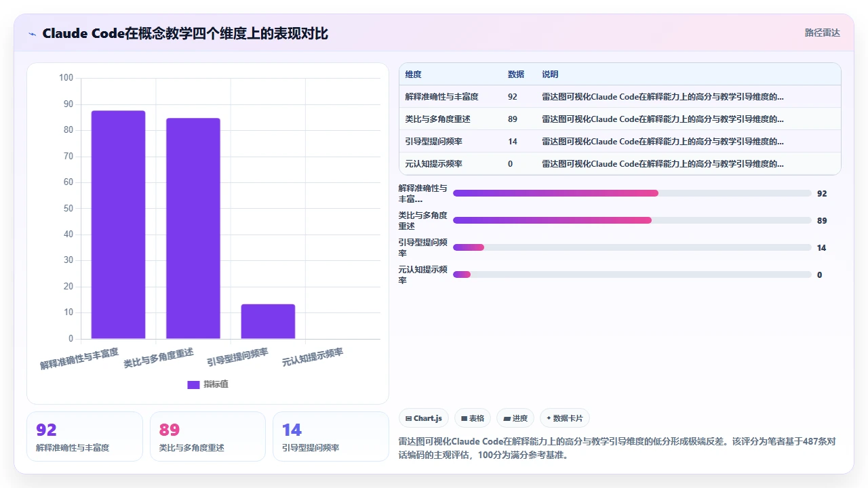Click the 解释准确性与丰富度 x-axis label

pos(79,359)
